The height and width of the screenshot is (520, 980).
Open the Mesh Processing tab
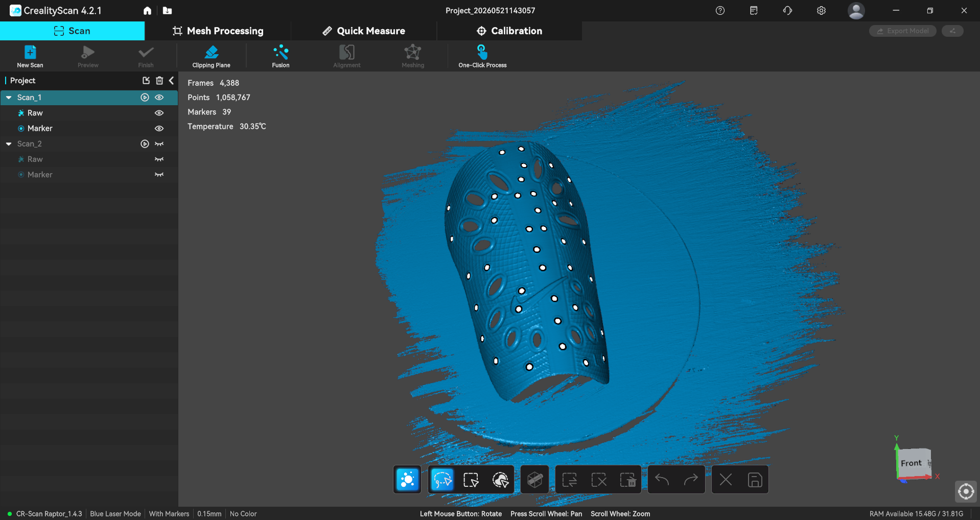pos(218,31)
